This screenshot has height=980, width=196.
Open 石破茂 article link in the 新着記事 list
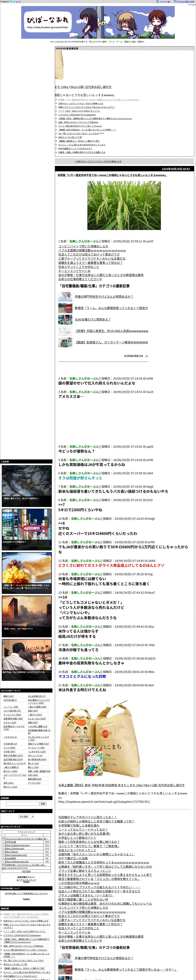pyautogui.click(x=82, y=152)
